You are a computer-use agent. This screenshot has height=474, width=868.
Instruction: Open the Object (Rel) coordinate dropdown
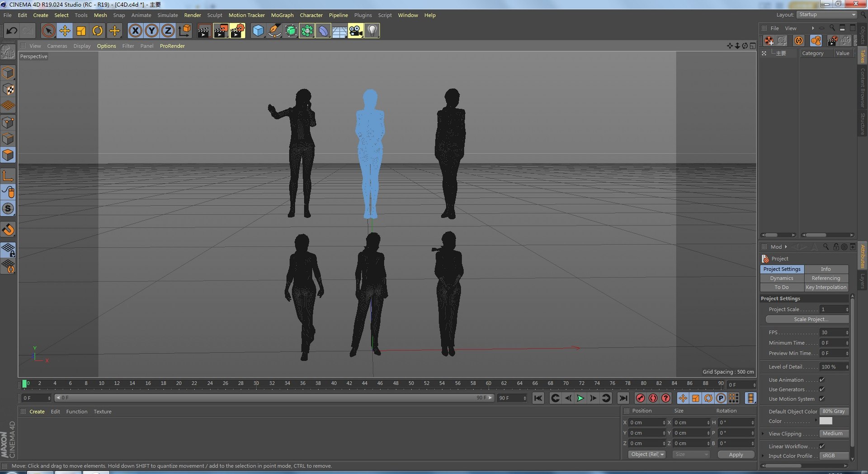coord(647,455)
